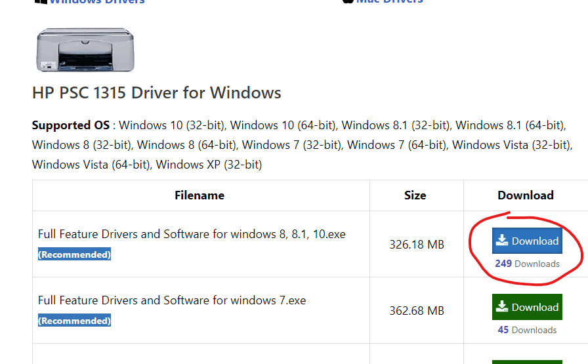Select the '326.18 MB' size cell
The width and height of the screenshot is (588, 364).
[x=417, y=245]
